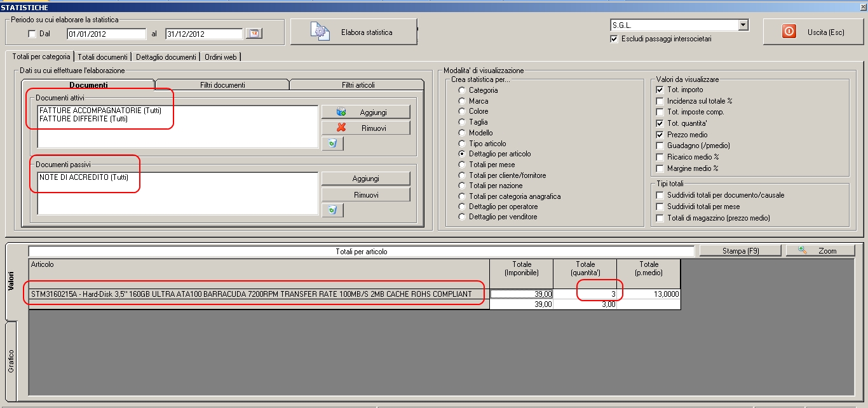868x408 pixels.
Task: Print with Stampa (F9) button
Action: [740, 251]
